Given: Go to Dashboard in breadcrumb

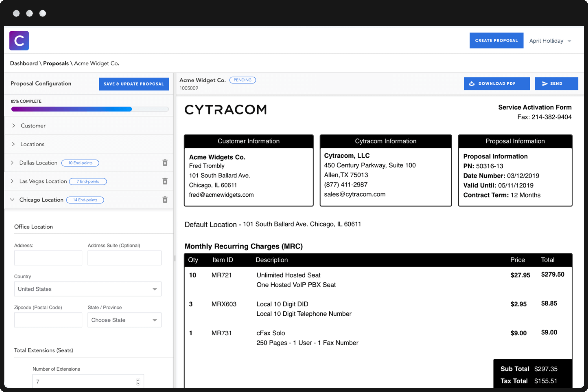Looking at the screenshot, I should [24, 63].
